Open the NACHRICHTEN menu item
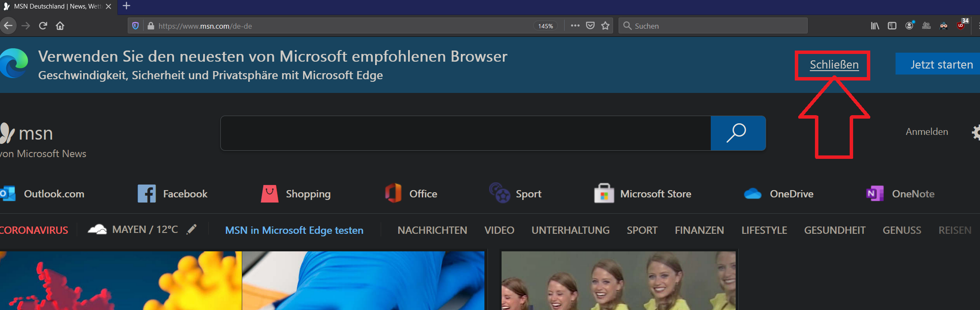The height and width of the screenshot is (310, 980). coord(432,230)
